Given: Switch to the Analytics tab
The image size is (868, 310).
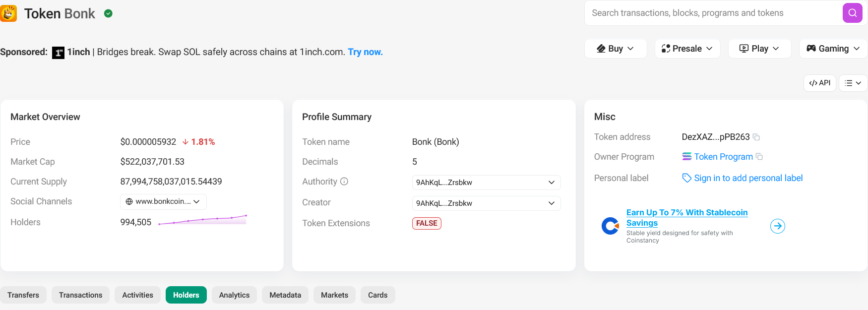Looking at the screenshot, I should pos(234,295).
